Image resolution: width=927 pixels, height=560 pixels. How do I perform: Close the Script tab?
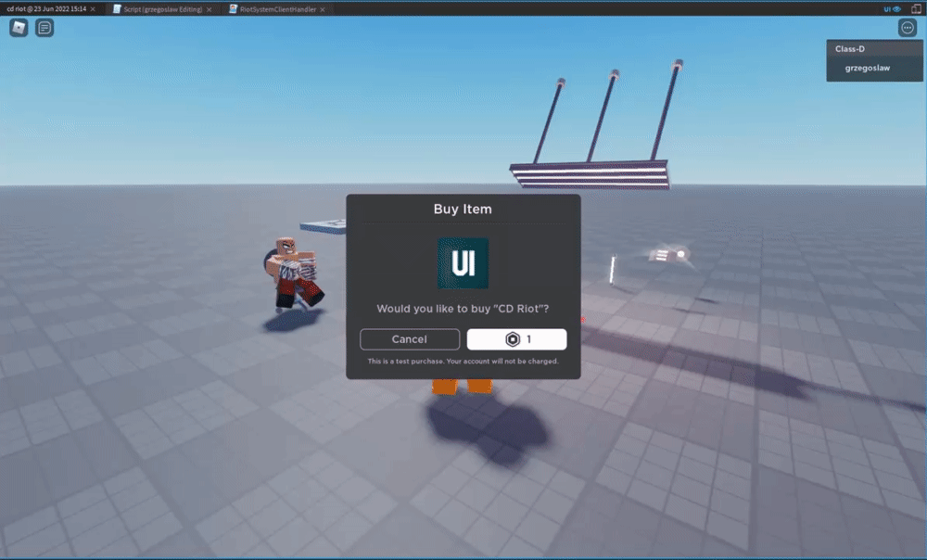209,9
